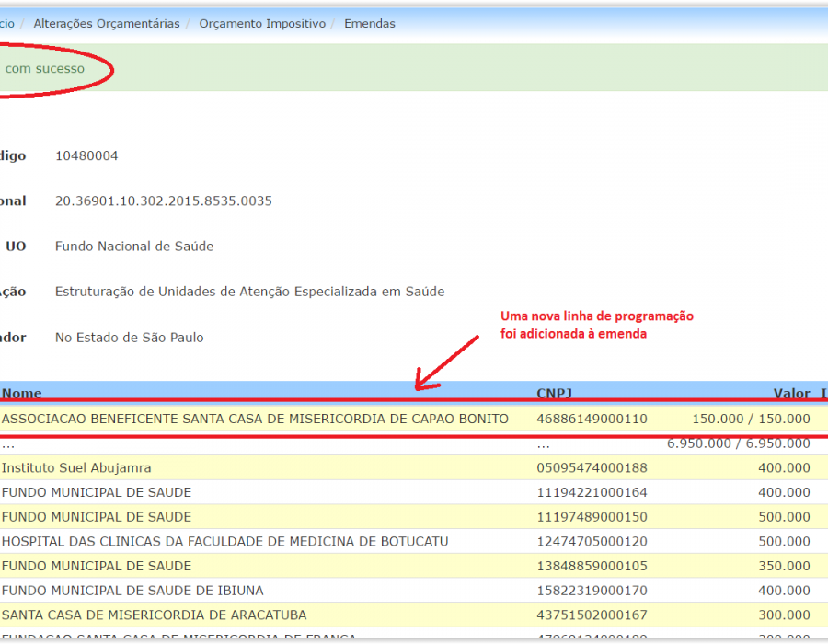Select CNPJ 15822319000170
Viewport: 828px width, 644px height.
(592, 591)
